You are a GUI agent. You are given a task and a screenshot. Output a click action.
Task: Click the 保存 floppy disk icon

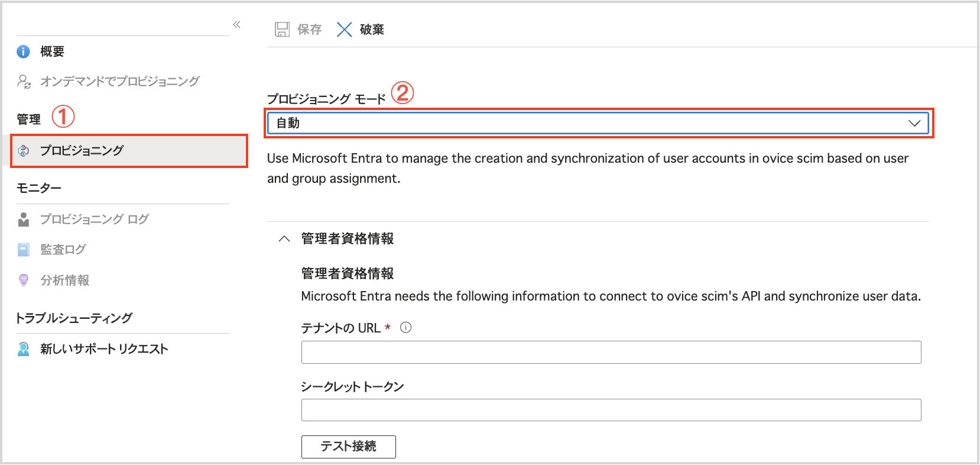point(282,30)
